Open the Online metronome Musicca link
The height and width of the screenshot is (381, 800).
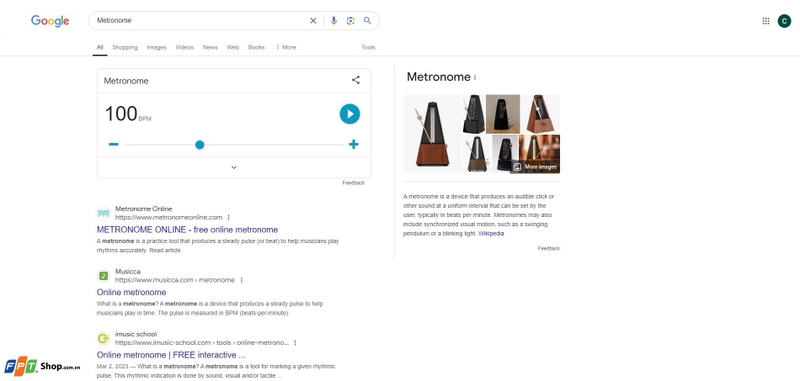click(131, 292)
